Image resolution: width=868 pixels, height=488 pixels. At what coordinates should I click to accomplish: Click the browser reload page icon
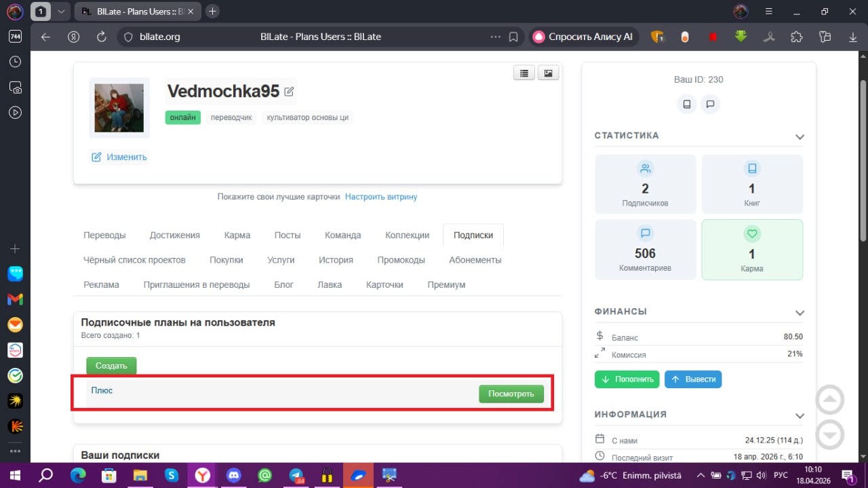(x=102, y=37)
